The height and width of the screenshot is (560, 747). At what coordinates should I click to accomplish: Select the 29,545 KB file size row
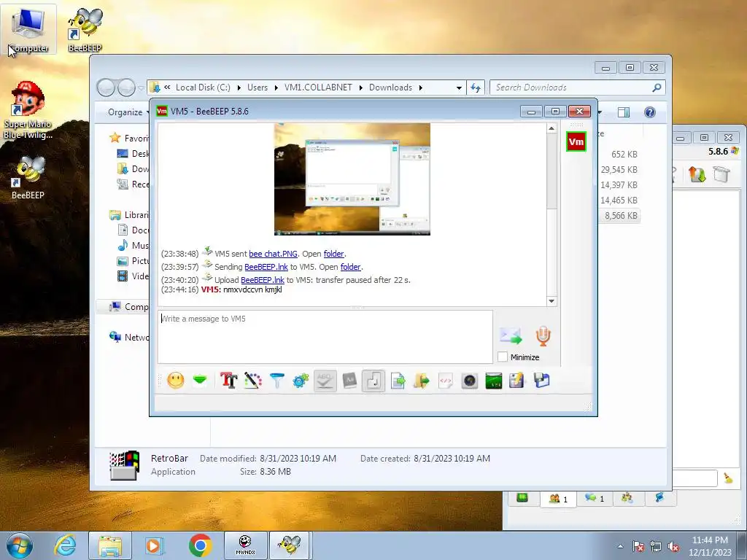pos(619,169)
